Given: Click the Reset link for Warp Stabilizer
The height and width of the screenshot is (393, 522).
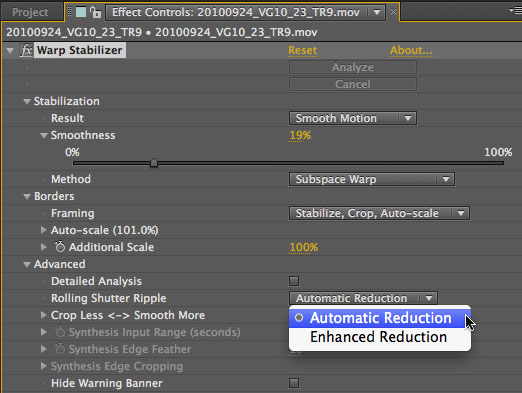Looking at the screenshot, I should [302, 50].
